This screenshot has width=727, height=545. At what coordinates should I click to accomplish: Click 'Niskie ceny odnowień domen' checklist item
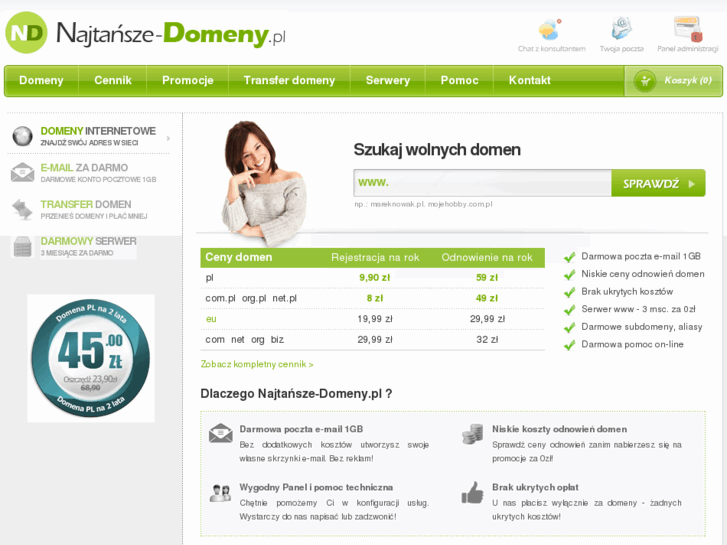pyautogui.click(x=643, y=274)
